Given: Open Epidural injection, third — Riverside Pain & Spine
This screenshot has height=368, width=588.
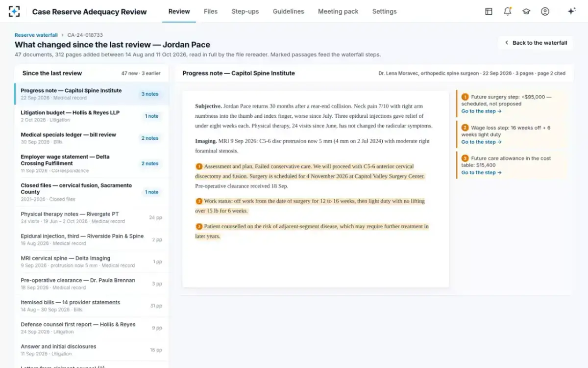Looking at the screenshot, I should click(x=92, y=239).
